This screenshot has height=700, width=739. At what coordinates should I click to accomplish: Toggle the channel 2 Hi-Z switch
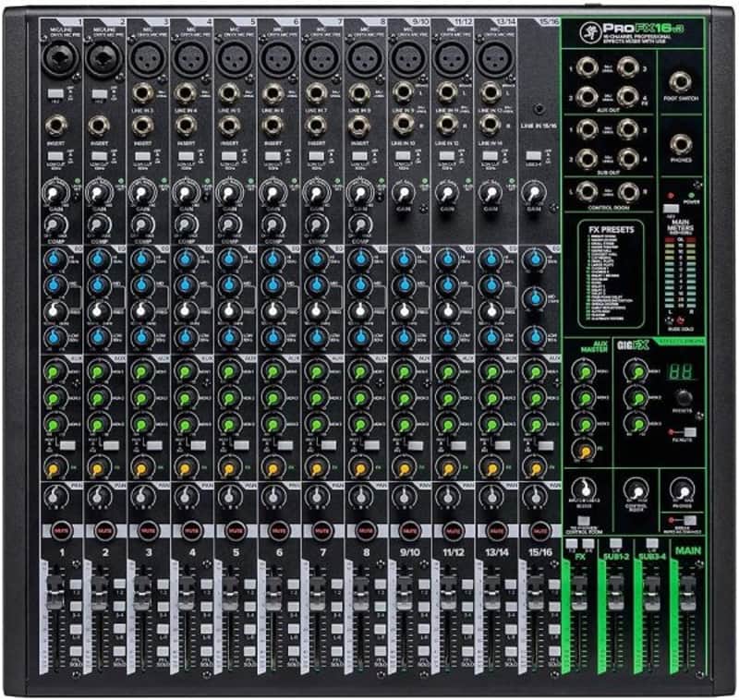[99, 94]
